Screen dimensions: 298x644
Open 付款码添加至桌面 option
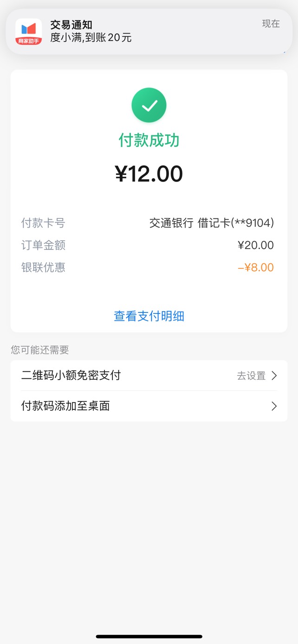point(65,406)
